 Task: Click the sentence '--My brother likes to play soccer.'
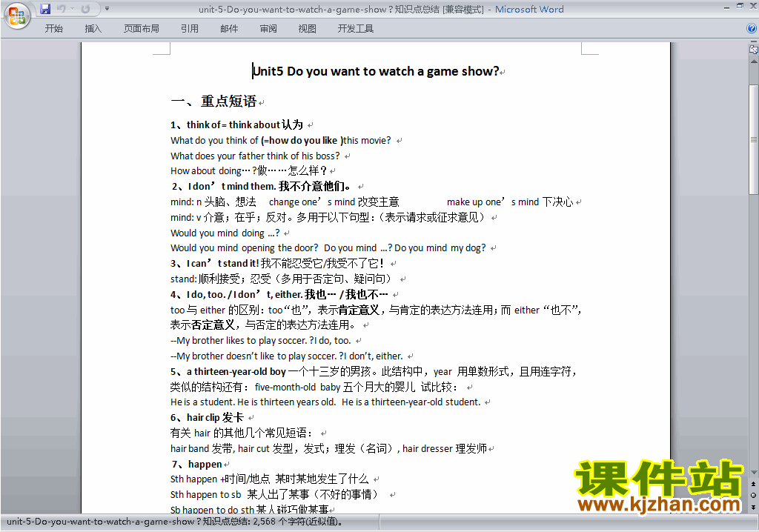pyautogui.click(x=239, y=340)
